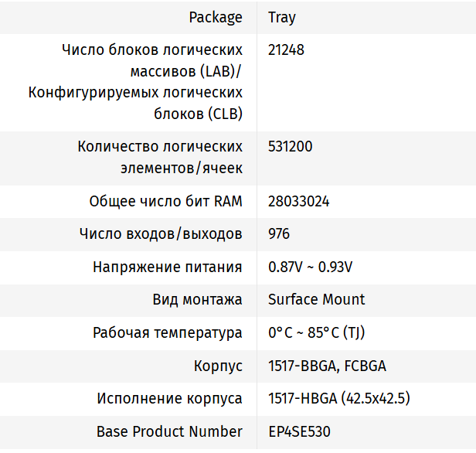This screenshot has width=476, height=453.
Task: Select the "Tray" package value
Action: [x=282, y=17]
